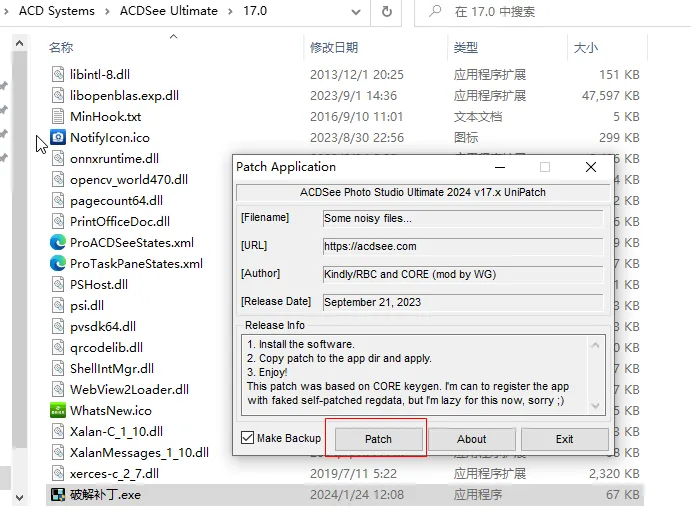Image resolution: width=691 pixels, height=514 pixels.
Task: Click the ACD Systems breadcrumb
Action: 57,11
